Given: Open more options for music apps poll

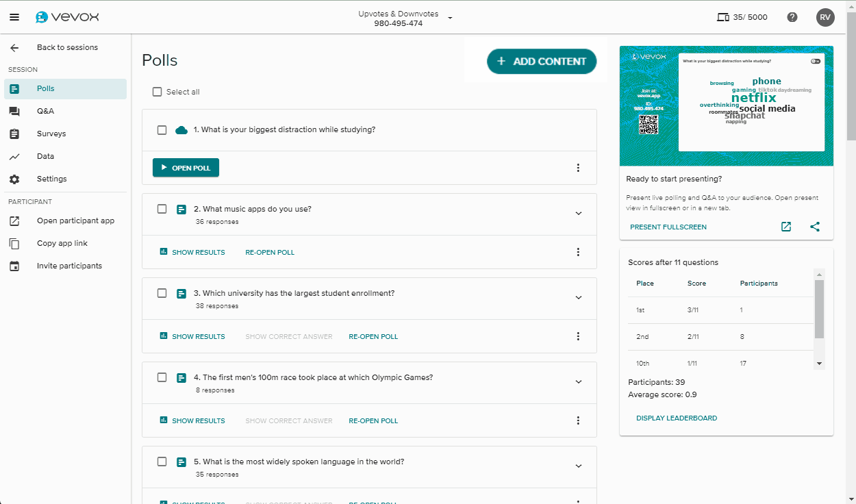Looking at the screenshot, I should coord(578,252).
